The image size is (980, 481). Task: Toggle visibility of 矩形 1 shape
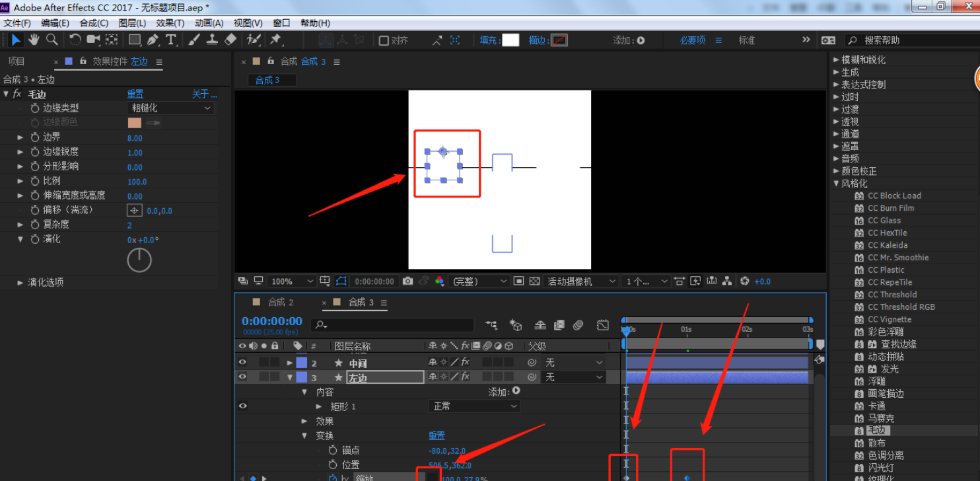(x=242, y=406)
